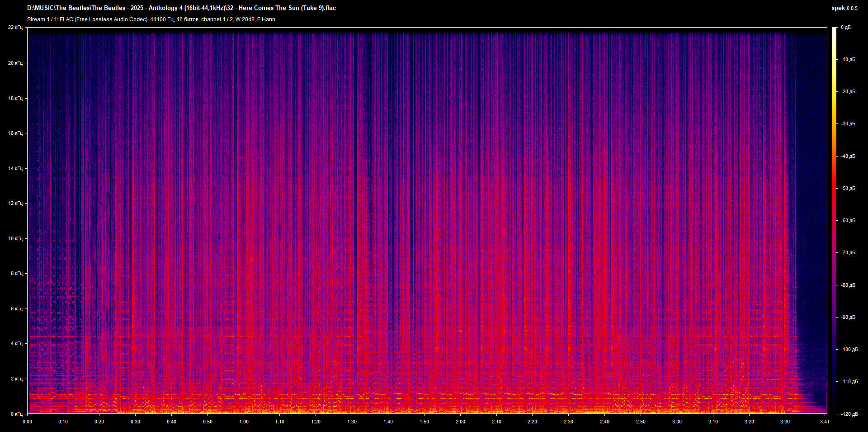Image resolution: width=868 pixels, height=432 pixels.
Task: Click the file path showing Here Comes The Sun
Action: 181,8
